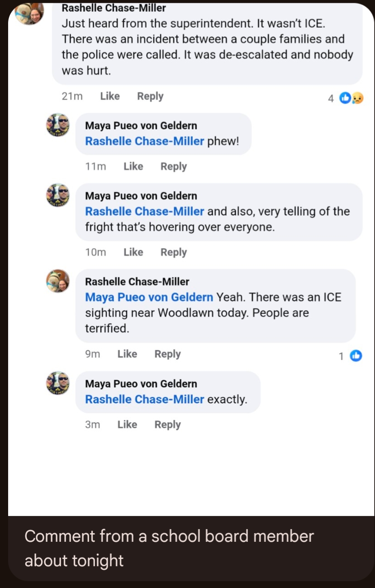
Task: Reply to the 3m "exactly." comment
Action: click(x=167, y=425)
